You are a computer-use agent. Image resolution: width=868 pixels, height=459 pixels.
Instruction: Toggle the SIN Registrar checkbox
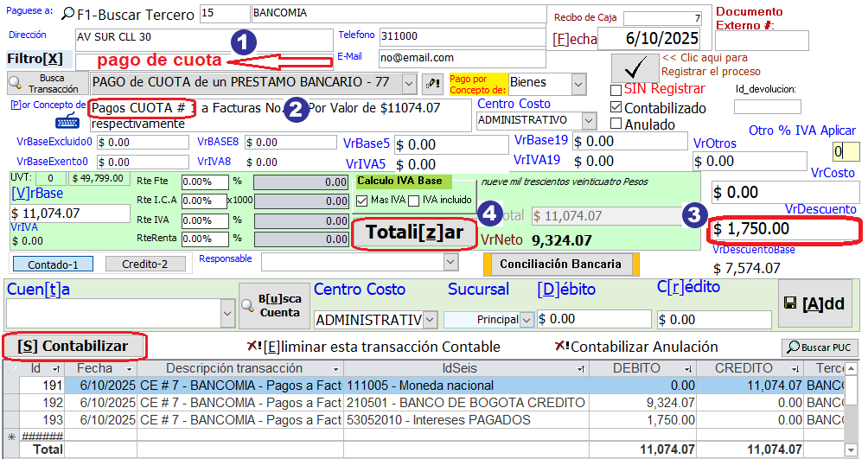point(616,90)
